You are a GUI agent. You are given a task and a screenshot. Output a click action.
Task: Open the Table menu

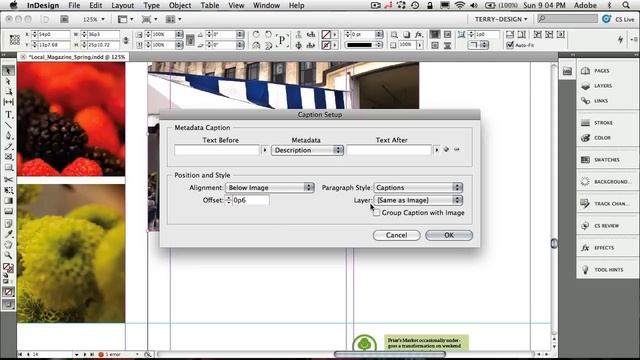210,5
